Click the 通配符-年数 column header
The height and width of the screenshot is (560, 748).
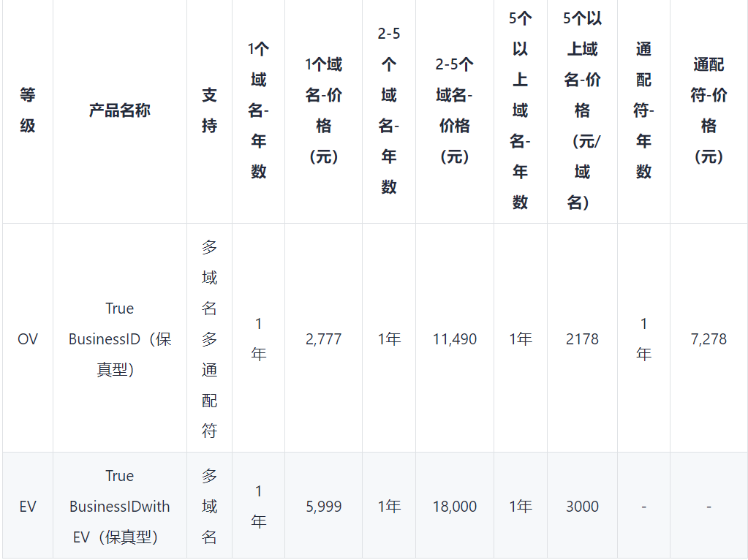tap(643, 110)
